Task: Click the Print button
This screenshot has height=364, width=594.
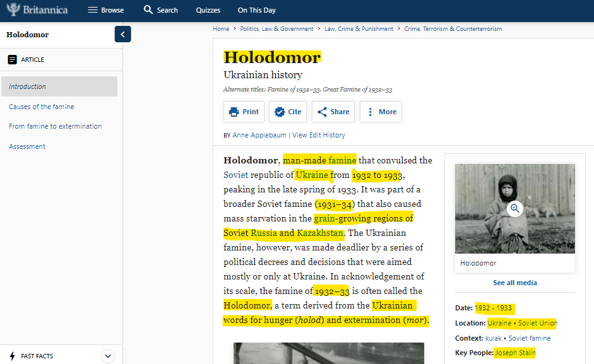Action: pyautogui.click(x=244, y=112)
